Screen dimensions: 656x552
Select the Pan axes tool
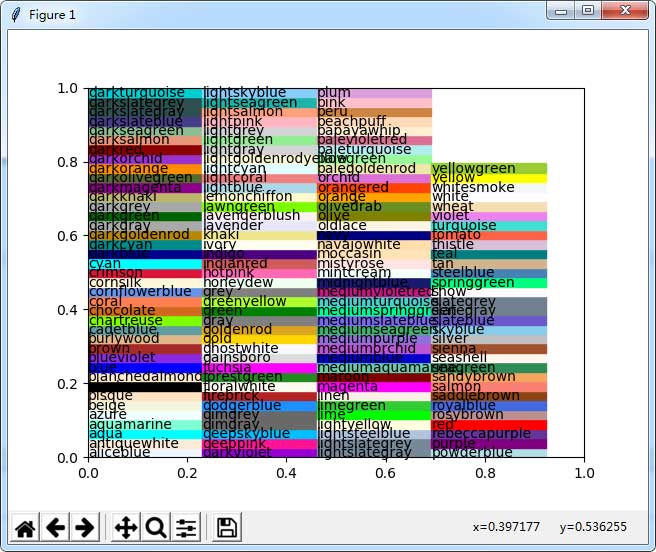tap(126, 528)
